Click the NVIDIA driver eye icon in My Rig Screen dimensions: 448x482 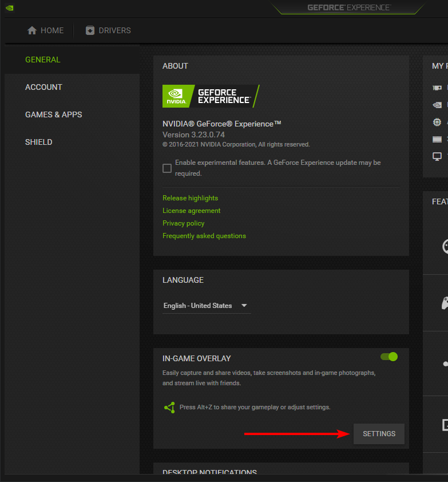(x=437, y=105)
